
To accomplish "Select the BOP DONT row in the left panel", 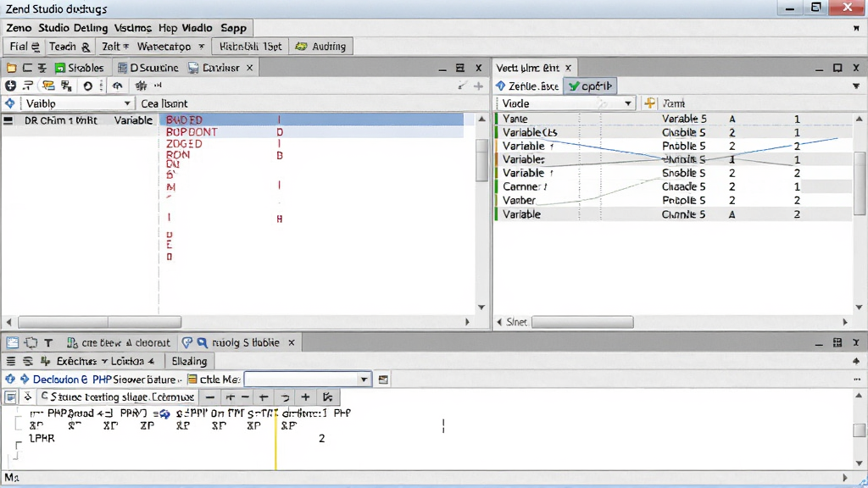I will pyautogui.click(x=313, y=132).
